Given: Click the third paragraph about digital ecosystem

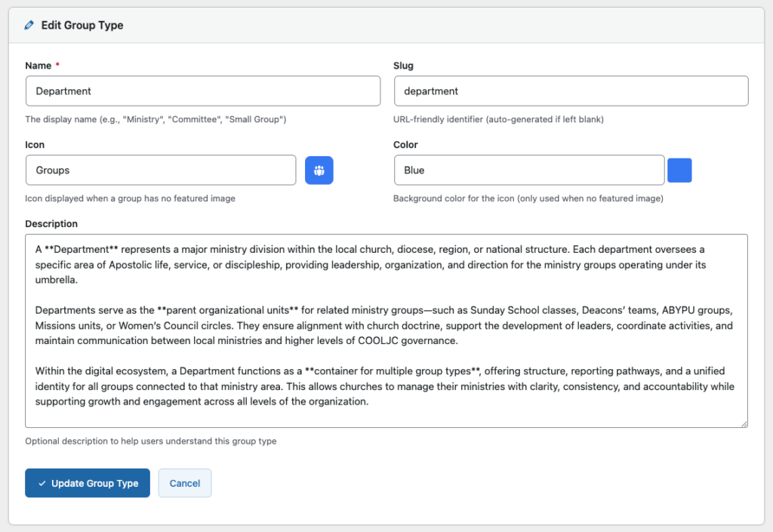Looking at the screenshot, I should point(377,386).
